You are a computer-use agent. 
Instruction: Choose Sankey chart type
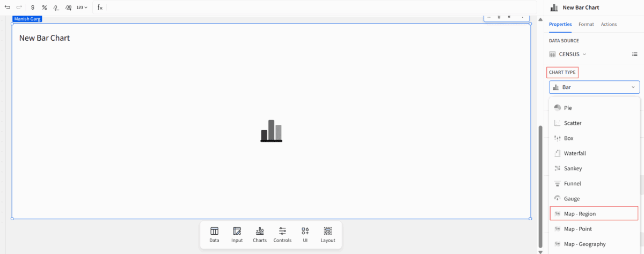point(594,168)
